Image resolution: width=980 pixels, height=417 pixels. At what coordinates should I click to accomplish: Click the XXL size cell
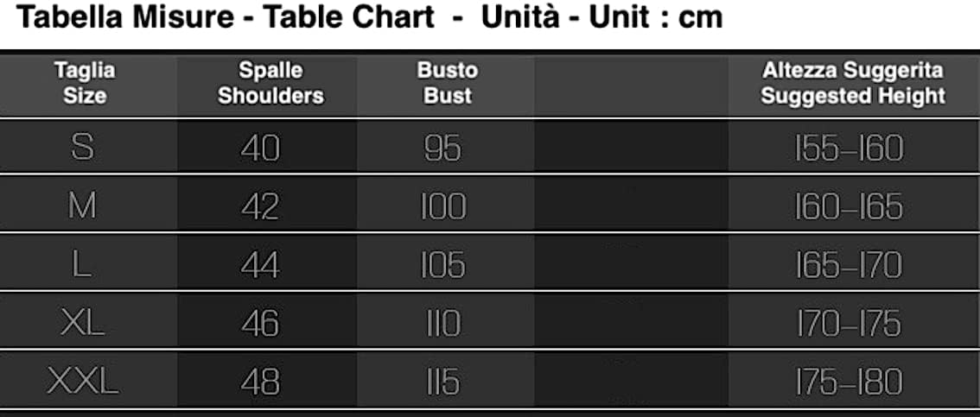pos(82,381)
